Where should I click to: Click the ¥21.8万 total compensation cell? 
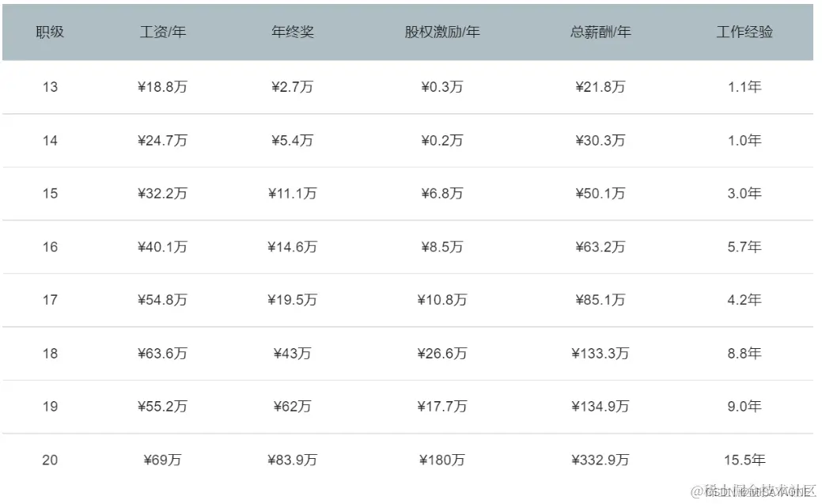click(x=600, y=87)
